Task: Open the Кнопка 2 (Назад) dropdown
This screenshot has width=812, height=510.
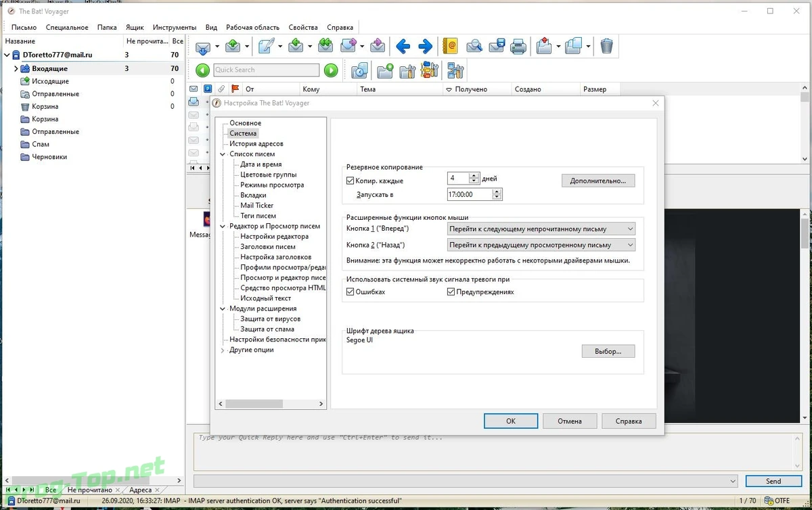Action: coord(541,245)
